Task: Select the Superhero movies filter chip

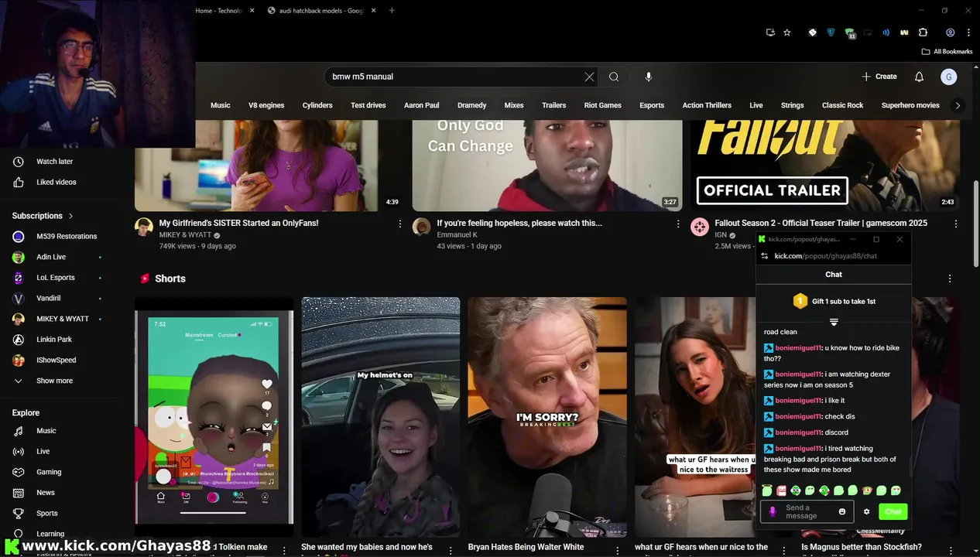Action: click(910, 105)
